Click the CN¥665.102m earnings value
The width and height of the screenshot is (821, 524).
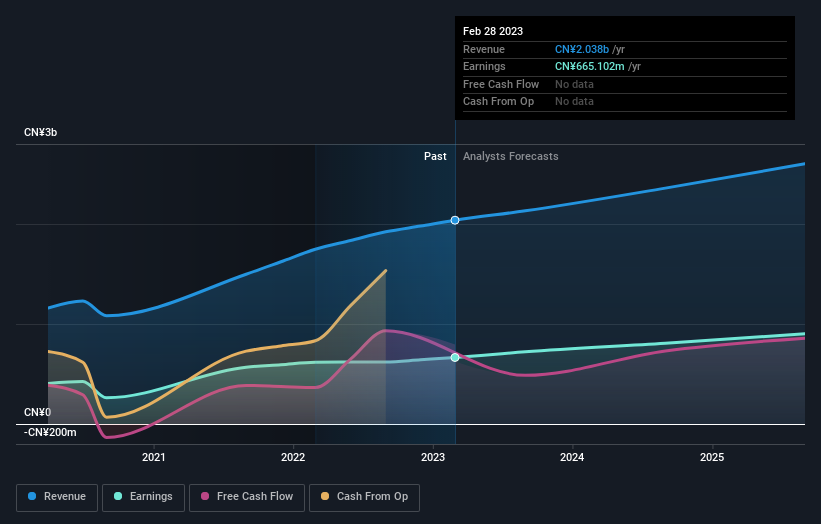click(x=590, y=66)
